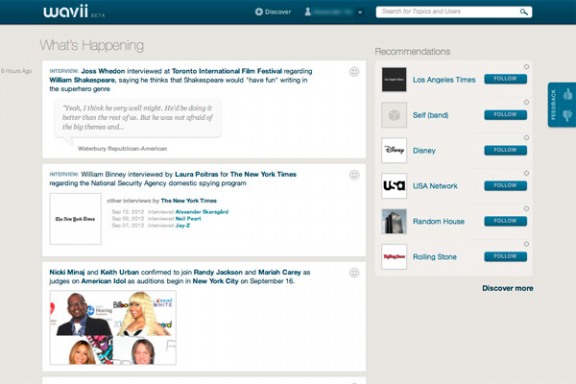The image size is (576, 384).
Task: Open the American Idol judges photo collage
Action: pos(113,327)
